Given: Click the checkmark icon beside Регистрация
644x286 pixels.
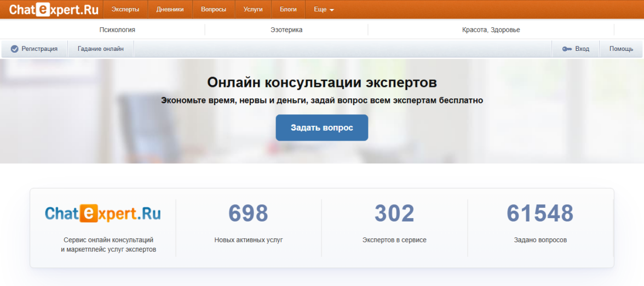Looking at the screenshot, I should coord(14,49).
